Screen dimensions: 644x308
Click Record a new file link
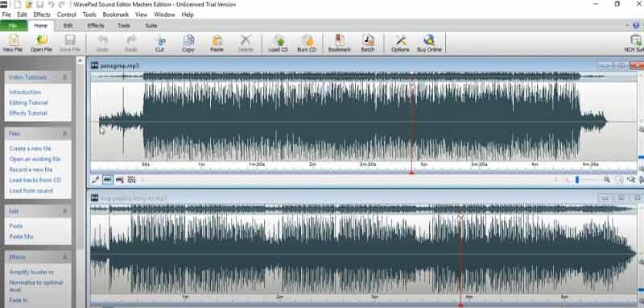31,169
